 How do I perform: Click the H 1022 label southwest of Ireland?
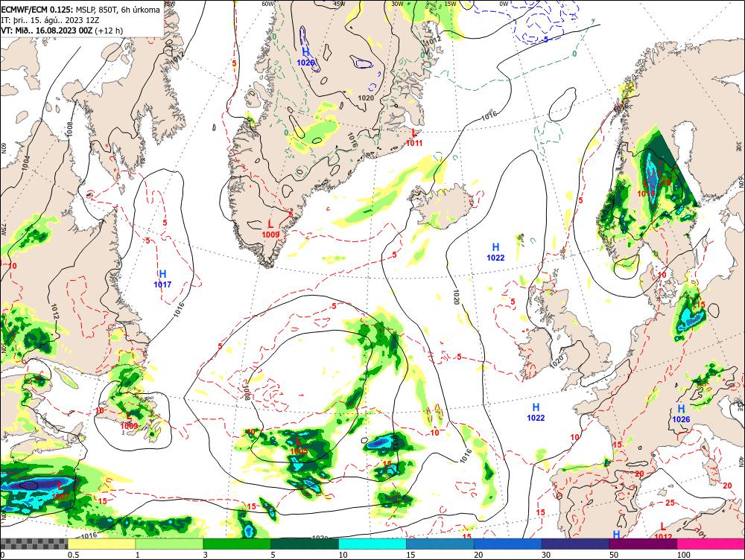point(536,412)
